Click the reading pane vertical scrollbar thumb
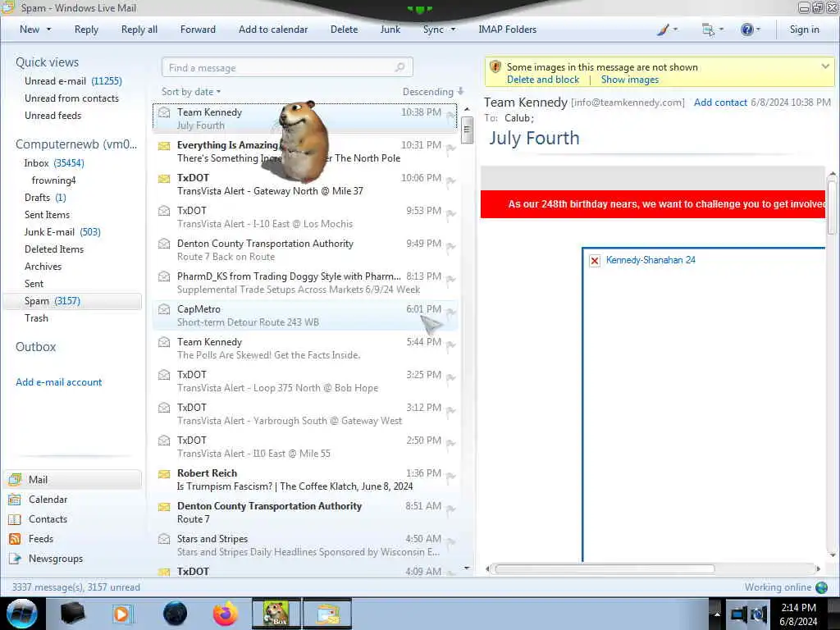Viewport: 840px width, 630px height. [832, 207]
